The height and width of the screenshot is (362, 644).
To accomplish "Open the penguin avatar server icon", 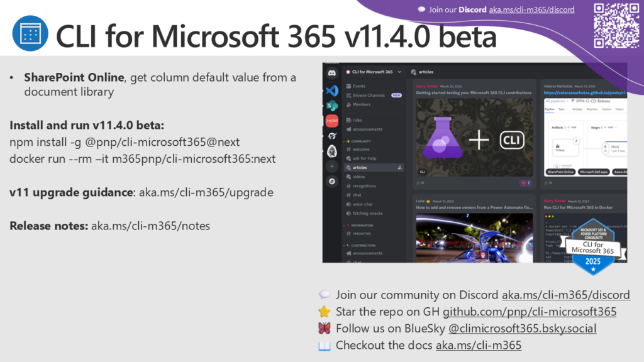I will (x=332, y=151).
